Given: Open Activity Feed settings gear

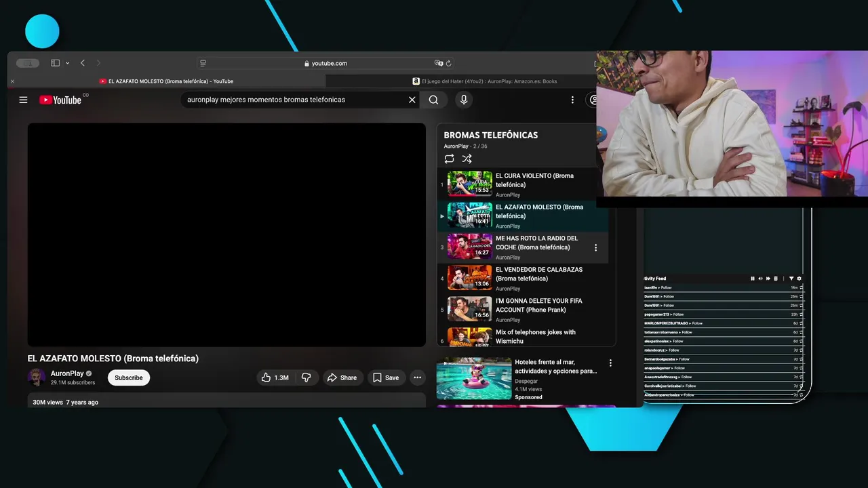Looking at the screenshot, I should [799, 279].
